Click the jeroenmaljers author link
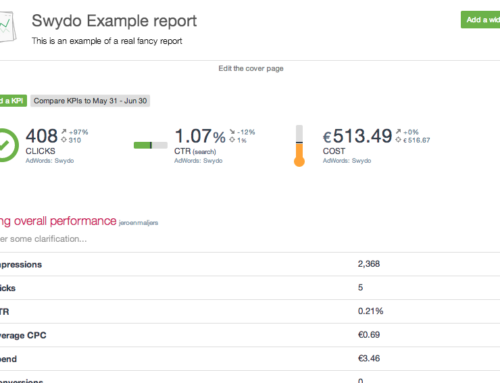 [x=138, y=223]
